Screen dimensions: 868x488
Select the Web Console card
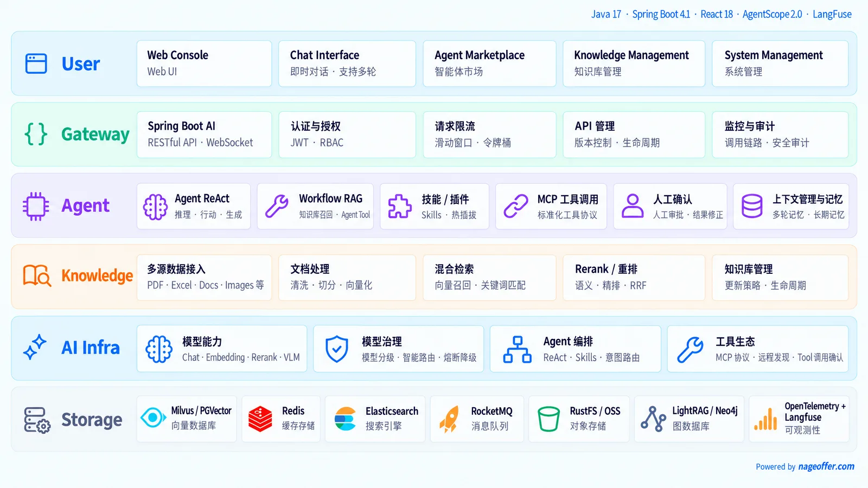point(204,63)
